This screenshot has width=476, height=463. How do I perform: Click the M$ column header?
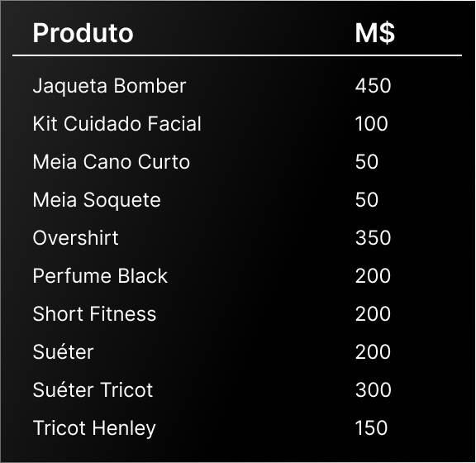[x=375, y=33]
